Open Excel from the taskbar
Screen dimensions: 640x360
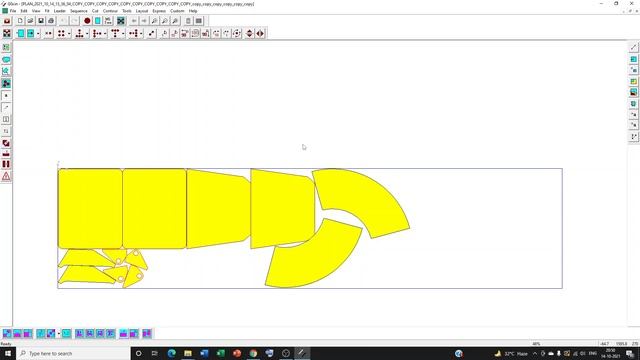tap(220, 353)
